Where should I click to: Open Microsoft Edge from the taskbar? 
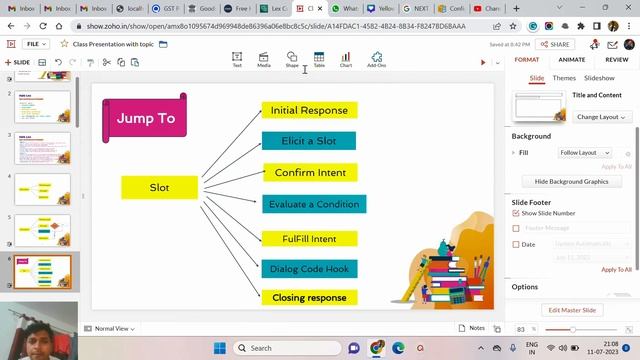398,348
